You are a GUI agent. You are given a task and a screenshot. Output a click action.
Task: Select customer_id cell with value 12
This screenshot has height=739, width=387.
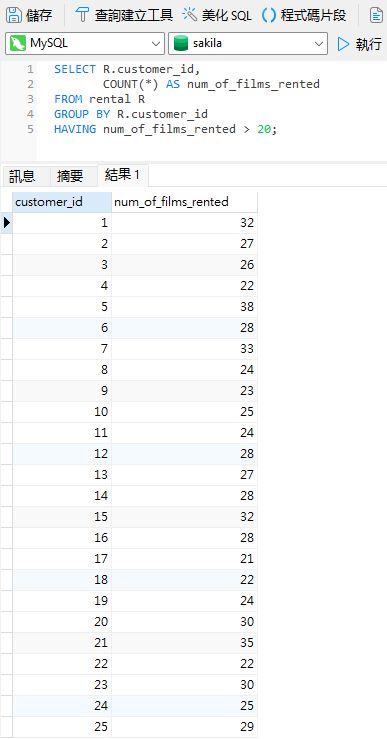(62, 454)
